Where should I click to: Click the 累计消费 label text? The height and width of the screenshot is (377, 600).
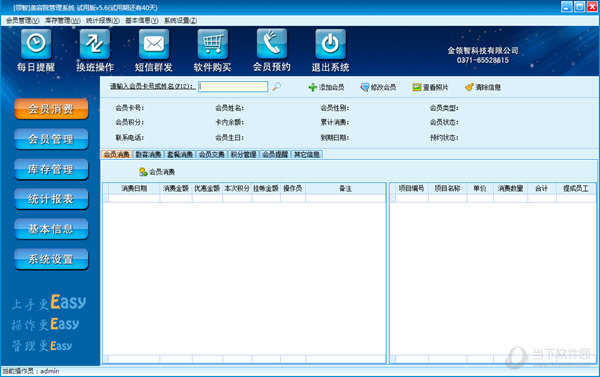pos(335,122)
